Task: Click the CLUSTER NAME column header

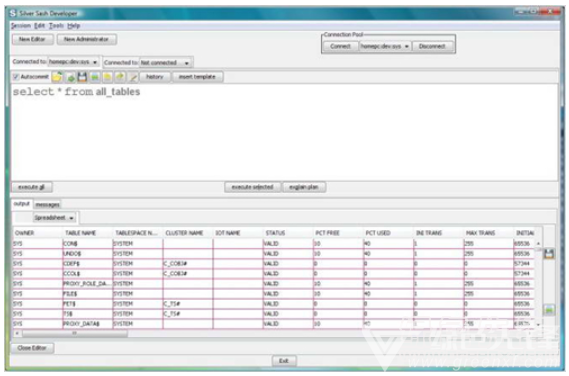Action: click(x=188, y=233)
